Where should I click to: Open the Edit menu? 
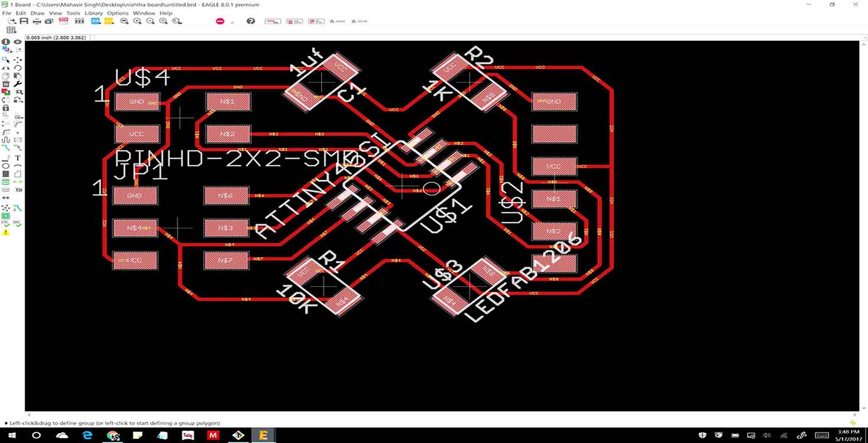(x=21, y=13)
